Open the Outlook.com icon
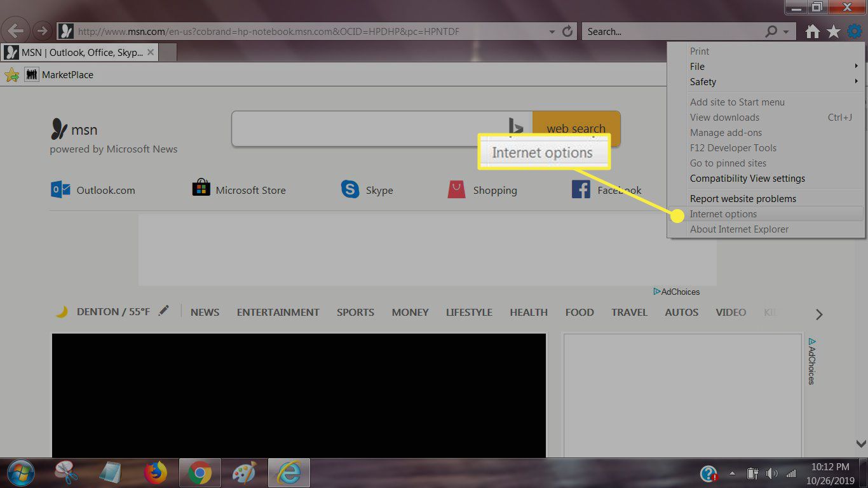This screenshot has height=488, width=868. coord(60,189)
